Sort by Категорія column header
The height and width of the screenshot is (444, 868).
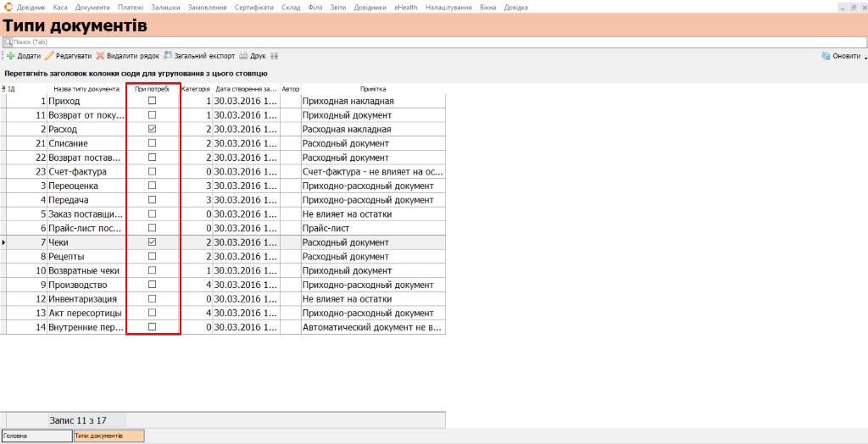(196, 89)
